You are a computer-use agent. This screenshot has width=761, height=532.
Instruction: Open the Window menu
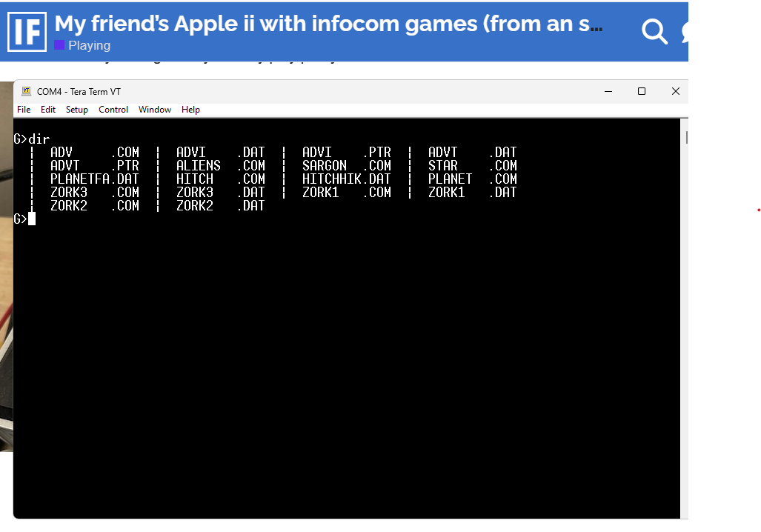click(154, 110)
